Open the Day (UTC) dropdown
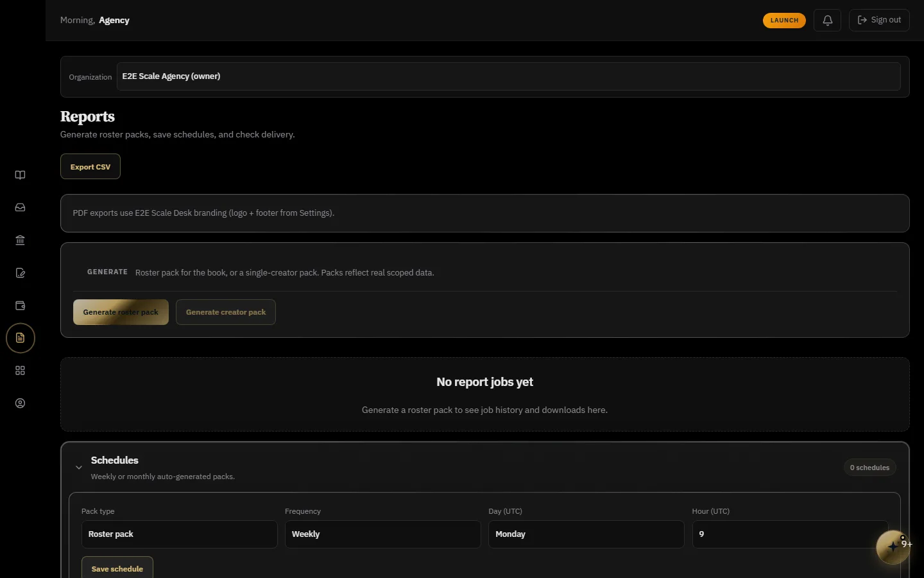 pos(586,534)
